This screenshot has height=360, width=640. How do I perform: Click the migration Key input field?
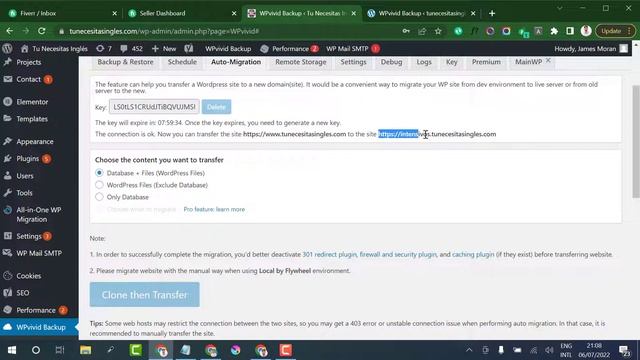coord(154,107)
